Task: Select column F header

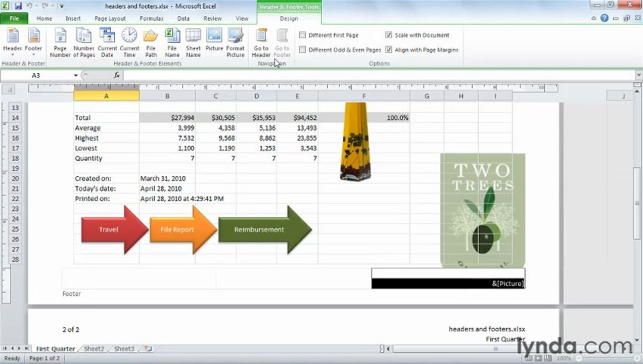Action: [364, 96]
